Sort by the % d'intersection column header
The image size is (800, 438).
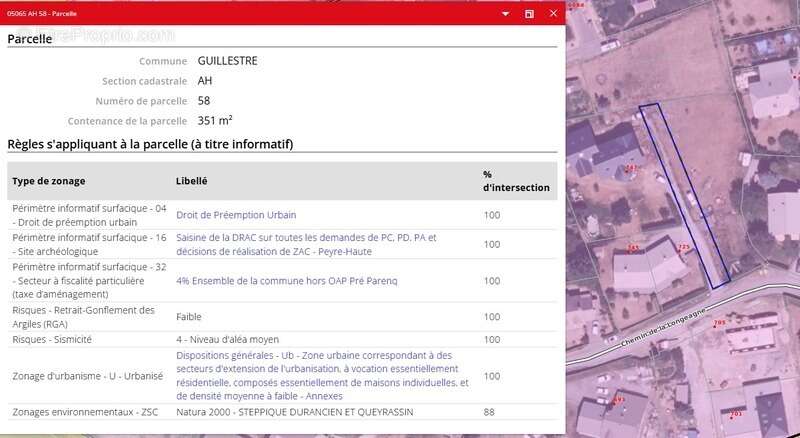coord(516,181)
